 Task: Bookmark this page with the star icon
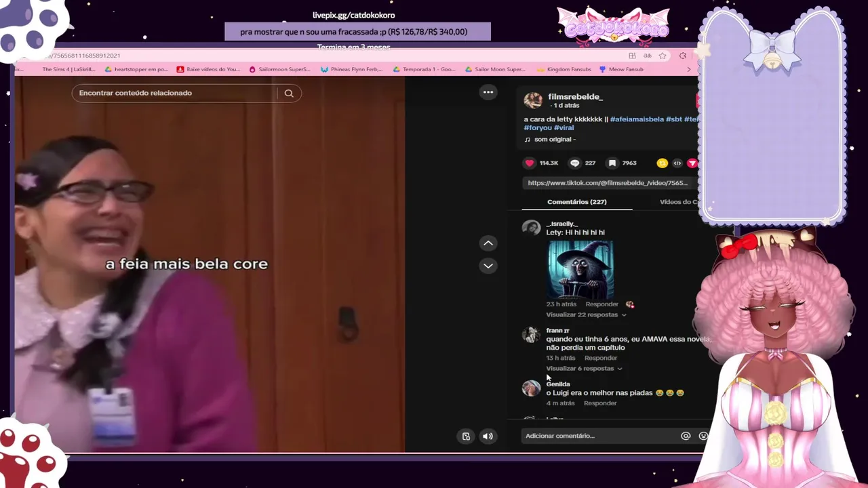pos(663,56)
